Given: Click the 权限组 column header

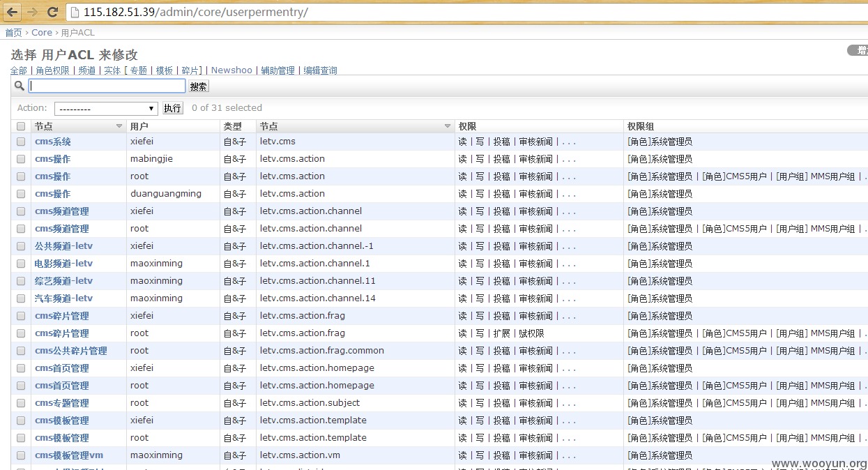Looking at the screenshot, I should coord(641,126).
